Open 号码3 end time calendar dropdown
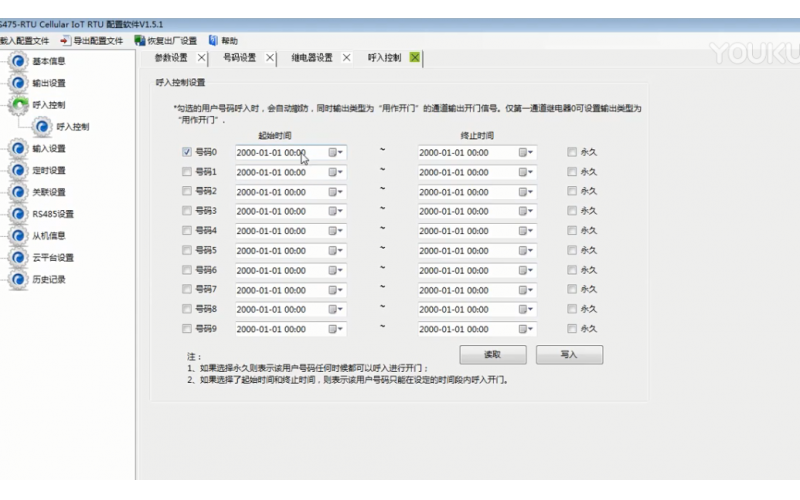Screen dimensions: 800x500 (x=526, y=211)
